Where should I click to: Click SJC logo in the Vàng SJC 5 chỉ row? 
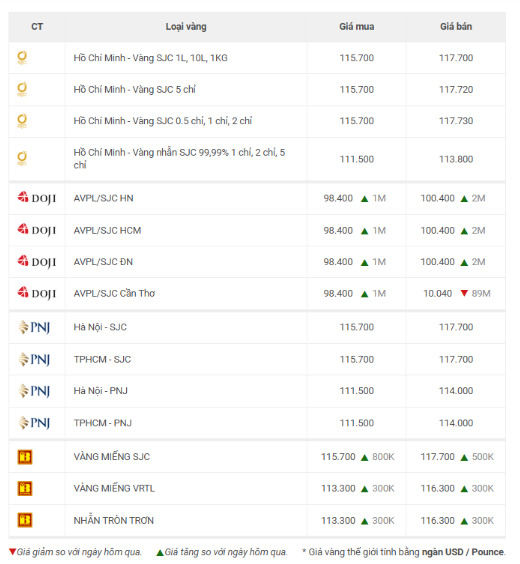[x=22, y=90]
